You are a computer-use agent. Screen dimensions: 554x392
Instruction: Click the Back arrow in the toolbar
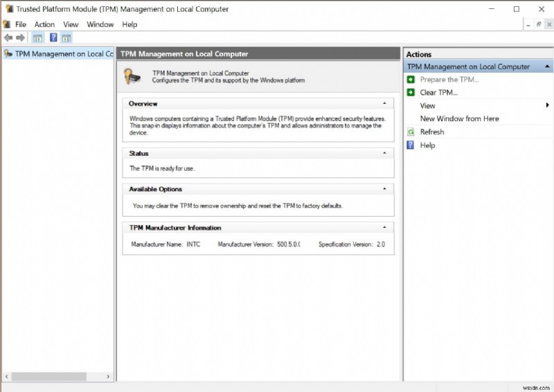click(8, 37)
